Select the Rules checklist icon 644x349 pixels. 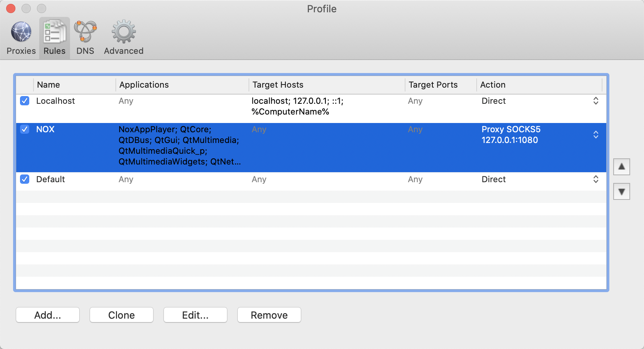54,32
